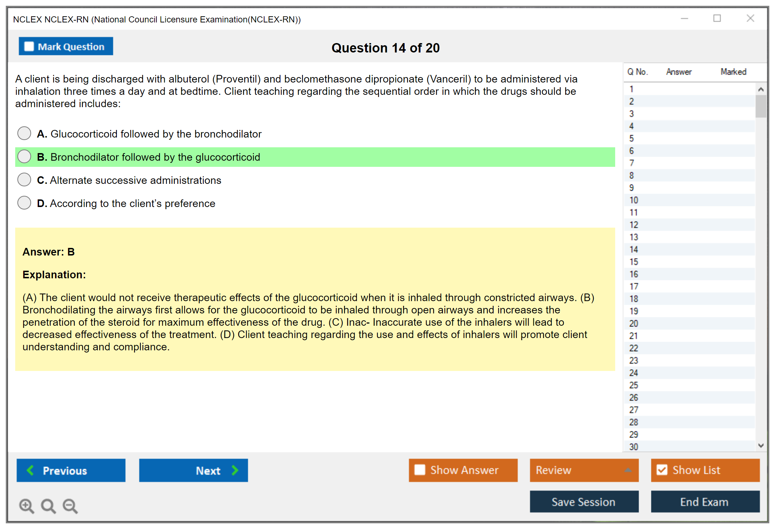Enable the Show Answer checkbox
778x532 pixels.
tap(420, 470)
